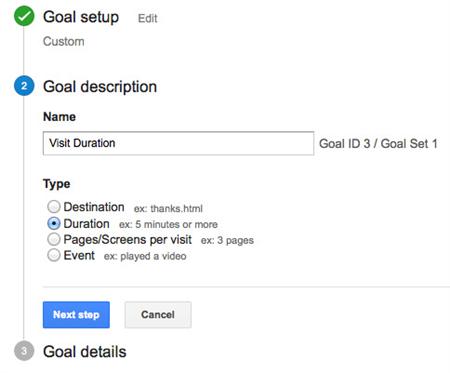Viewport: 450px width, 373px height.
Task: Select the Event radio button
Action: pyautogui.click(x=54, y=255)
